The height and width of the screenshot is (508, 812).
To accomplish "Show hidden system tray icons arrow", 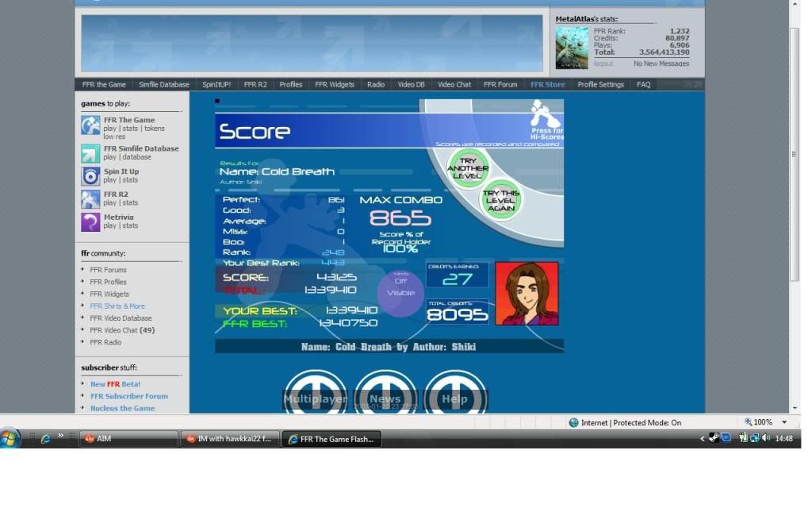I will [x=702, y=439].
